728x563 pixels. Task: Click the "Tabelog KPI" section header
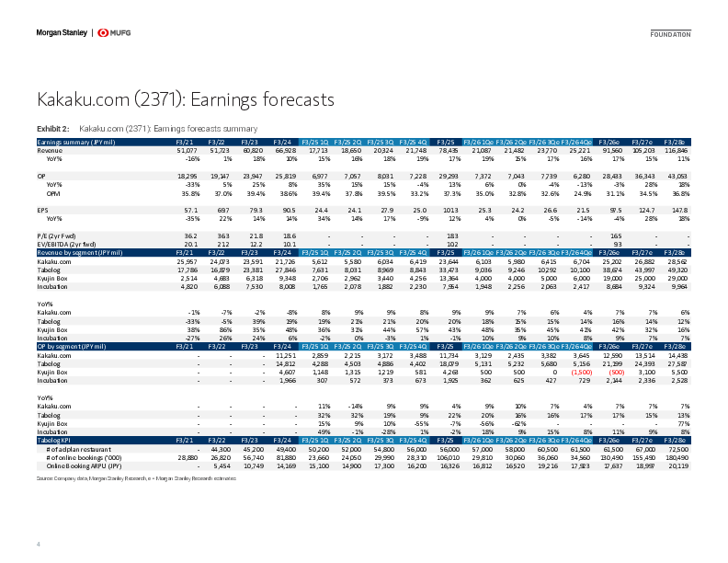pyautogui.click(x=54, y=441)
